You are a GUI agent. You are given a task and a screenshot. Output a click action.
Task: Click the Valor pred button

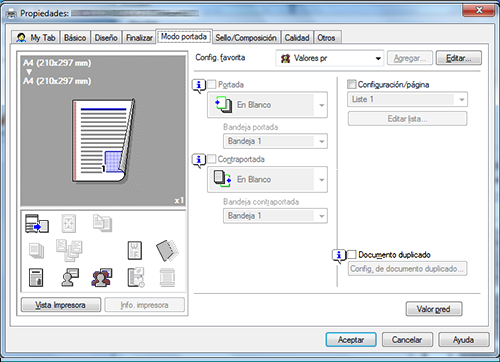(434, 309)
